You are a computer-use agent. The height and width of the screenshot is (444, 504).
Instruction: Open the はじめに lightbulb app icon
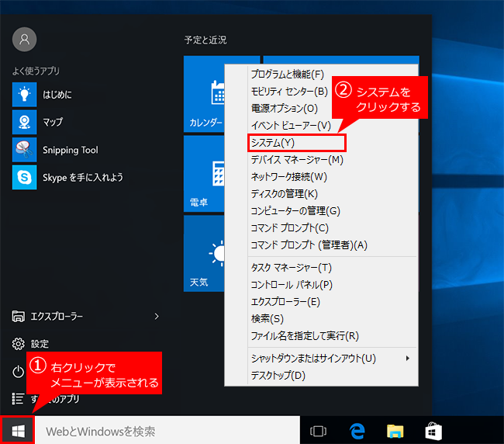click(25, 94)
